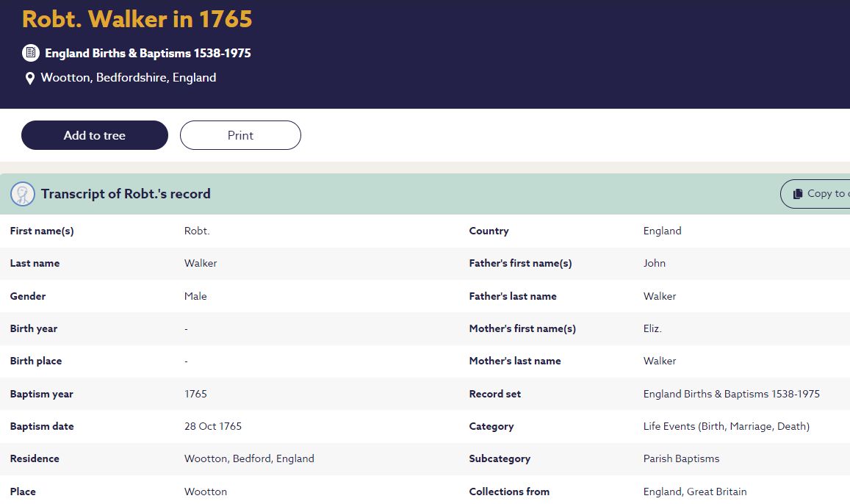Click the Life Events category value
The width and height of the screenshot is (850, 504).
tap(726, 426)
